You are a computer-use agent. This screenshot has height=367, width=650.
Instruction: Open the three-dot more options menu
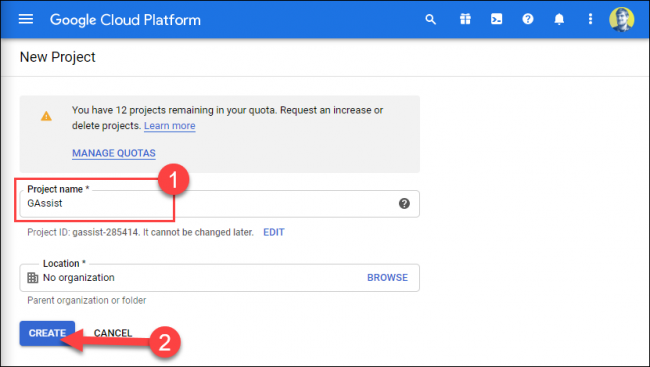(x=590, y=19)
